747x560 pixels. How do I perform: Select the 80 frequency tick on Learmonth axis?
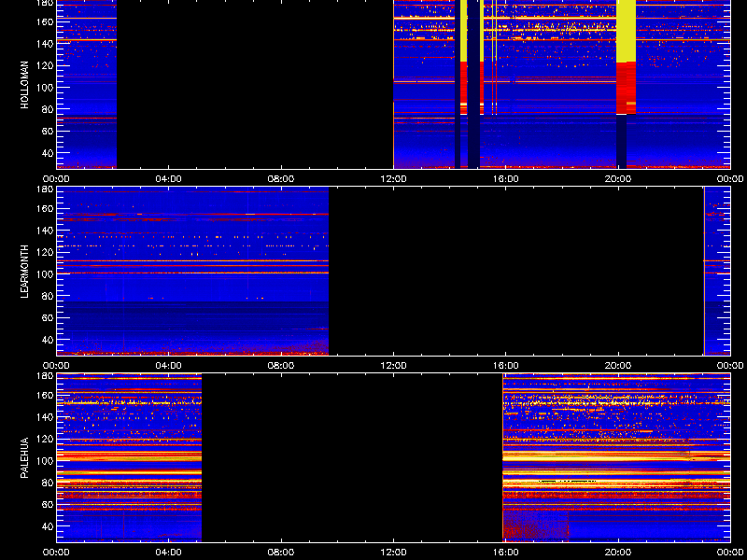(47, 296)
